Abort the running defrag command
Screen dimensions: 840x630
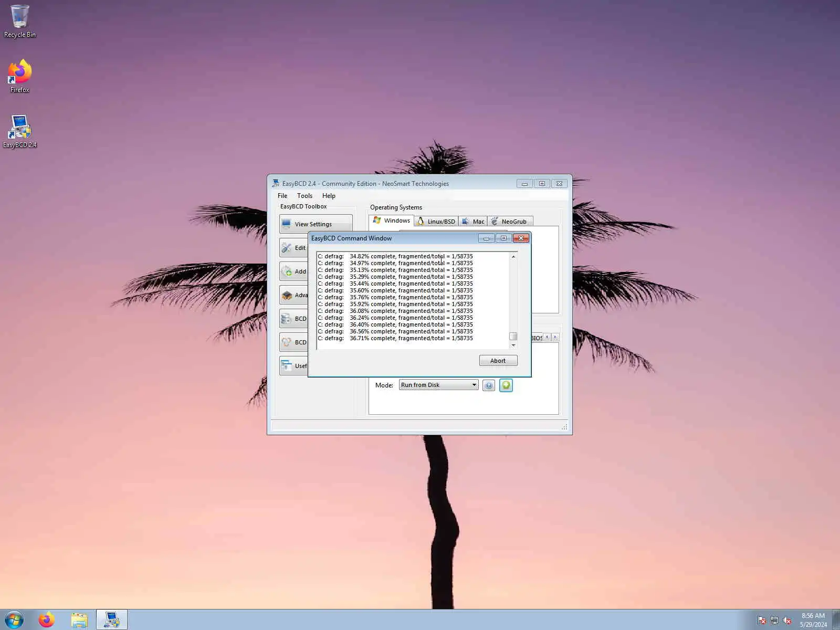point(498,361)
